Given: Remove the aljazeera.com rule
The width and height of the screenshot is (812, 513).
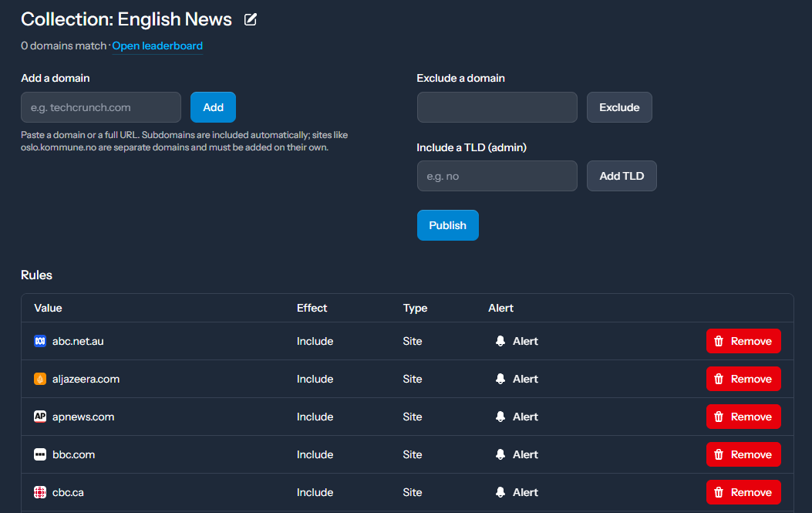Looking at the screenshot, I should click(x=743, y=379).
